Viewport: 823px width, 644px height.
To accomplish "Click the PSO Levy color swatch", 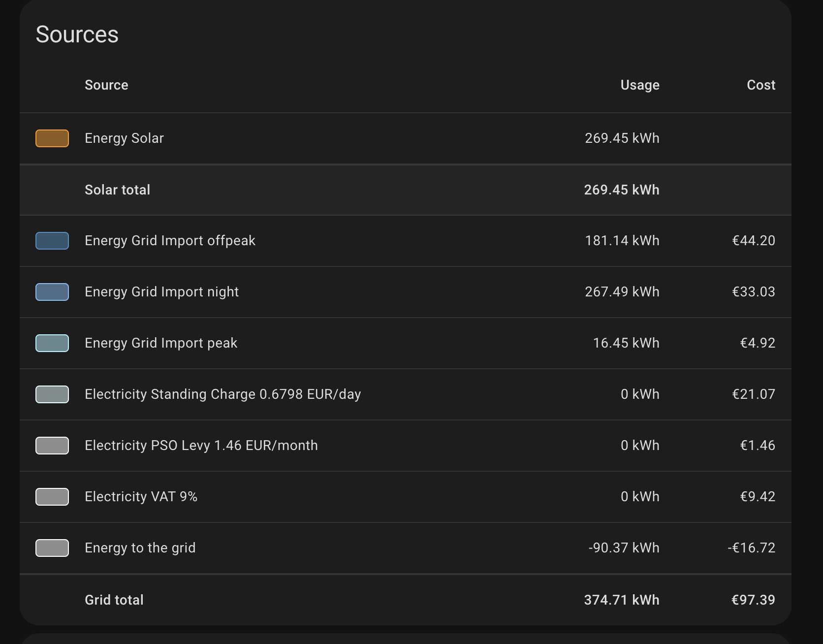I will 52,446.
